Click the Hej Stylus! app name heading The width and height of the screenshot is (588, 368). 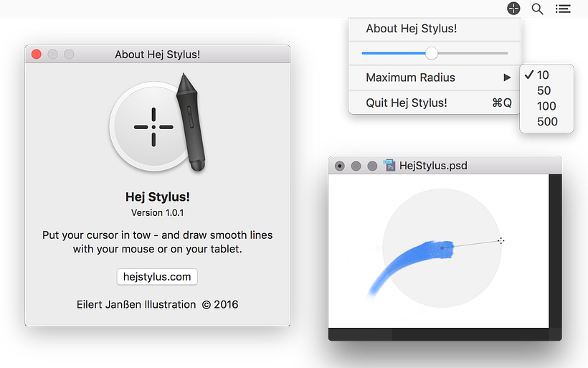158,197
